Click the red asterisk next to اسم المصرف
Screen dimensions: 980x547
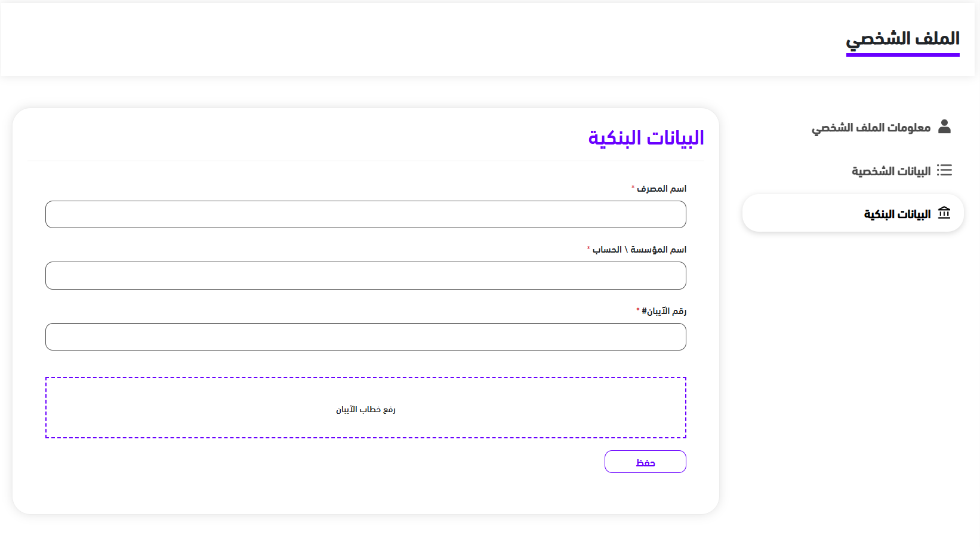click(x=633, y=188)
